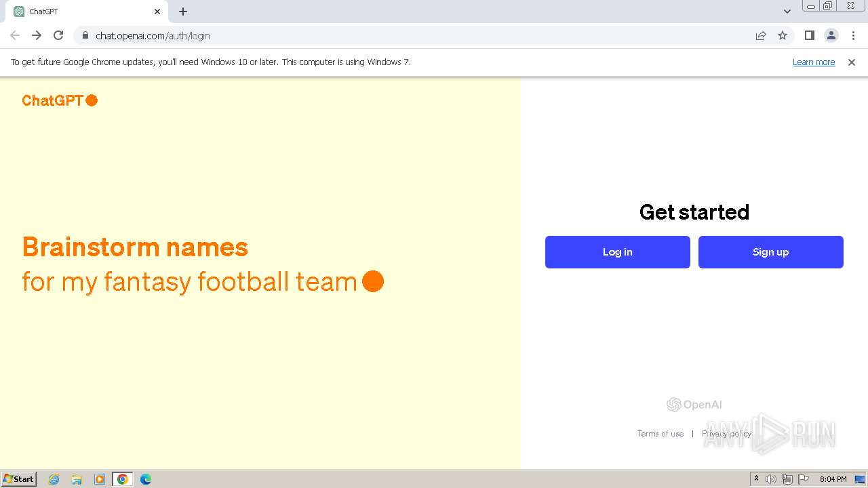Click the Action Center flag icon
The width and height of the screenshot is (868, 488).
(804, 479)
